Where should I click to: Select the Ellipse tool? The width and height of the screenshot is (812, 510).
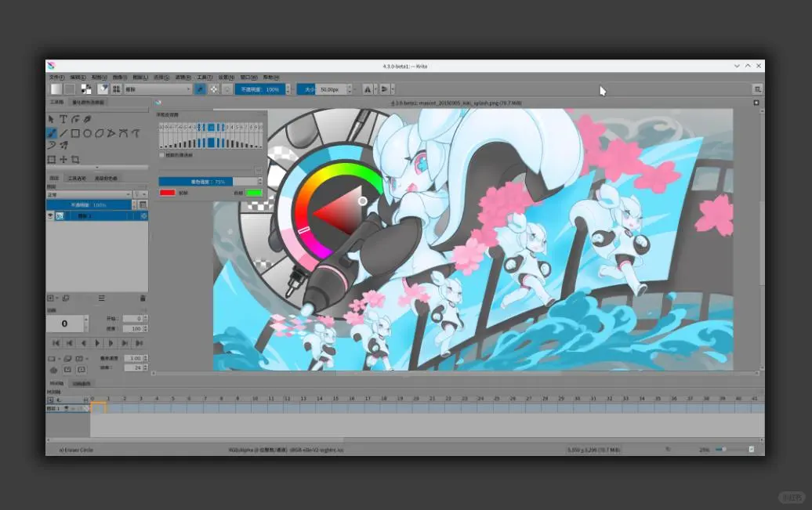(87, 134)
